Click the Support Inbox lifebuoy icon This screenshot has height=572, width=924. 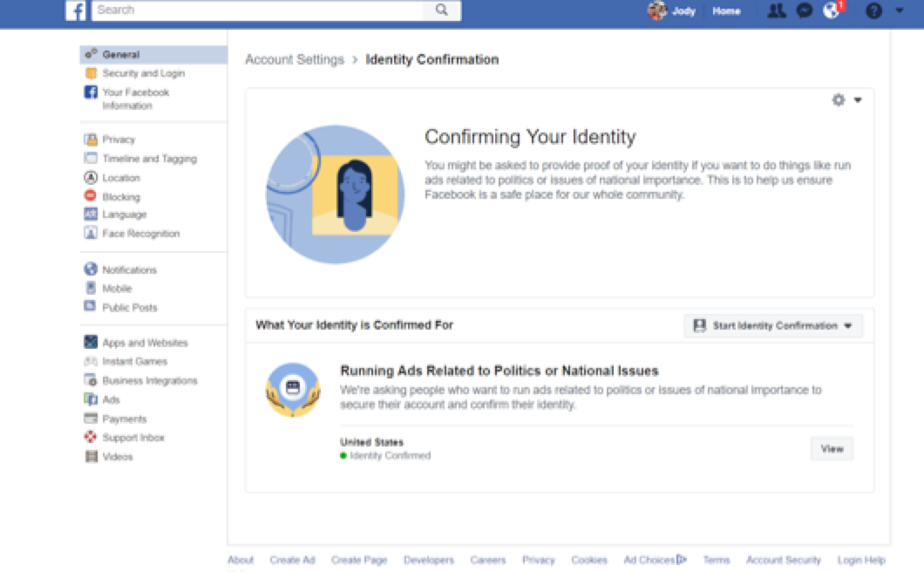pos(91,437)
